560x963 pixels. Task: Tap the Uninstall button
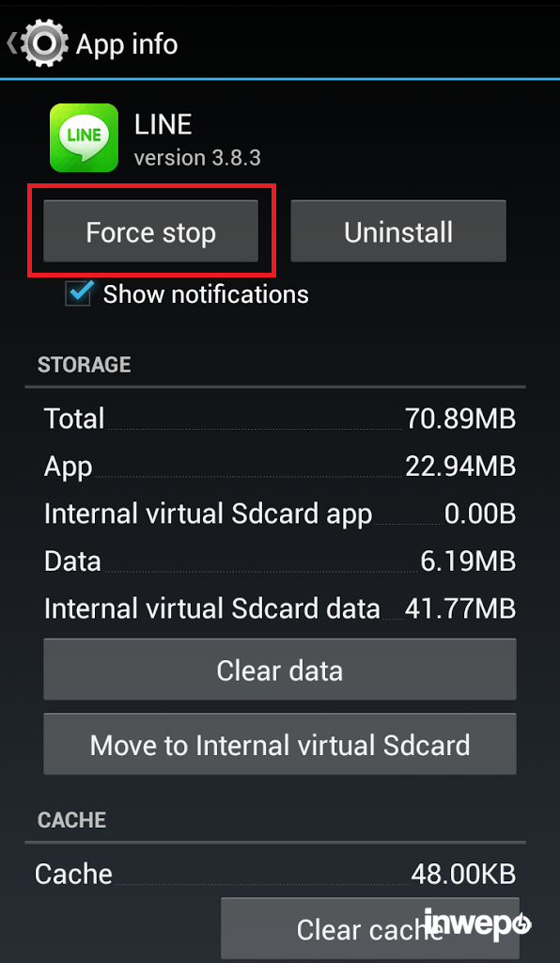pos(398,231)
